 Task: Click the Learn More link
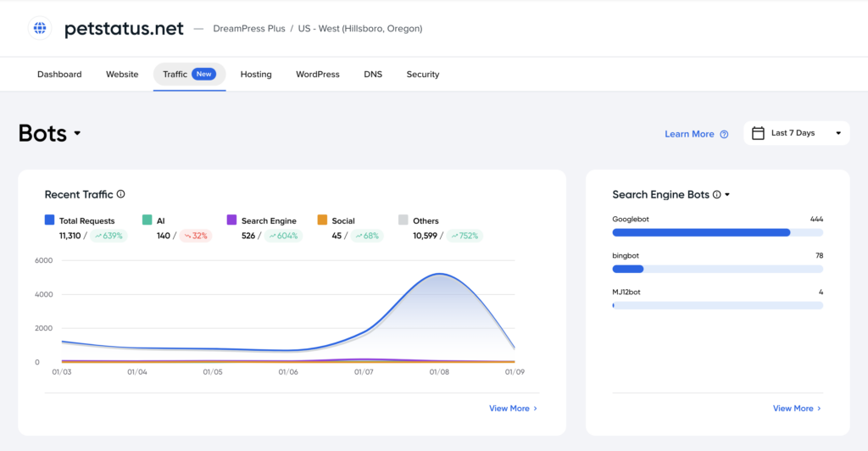(x=689, y=134)
